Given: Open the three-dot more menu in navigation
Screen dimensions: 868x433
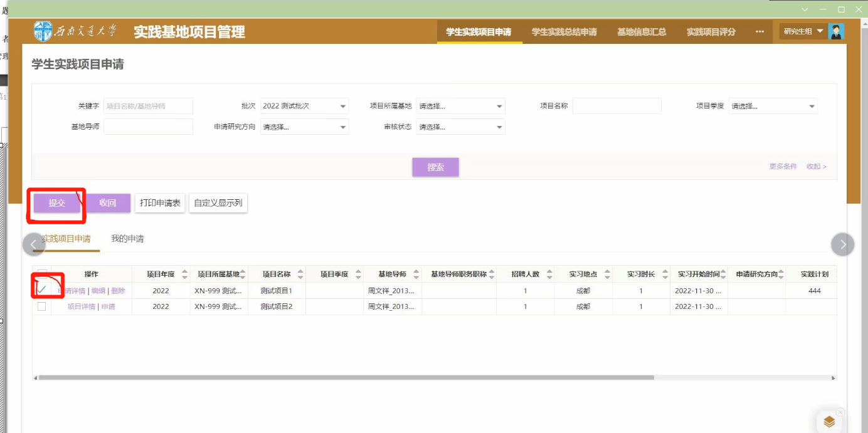Looking at the screenshot, I should [760, 32].
